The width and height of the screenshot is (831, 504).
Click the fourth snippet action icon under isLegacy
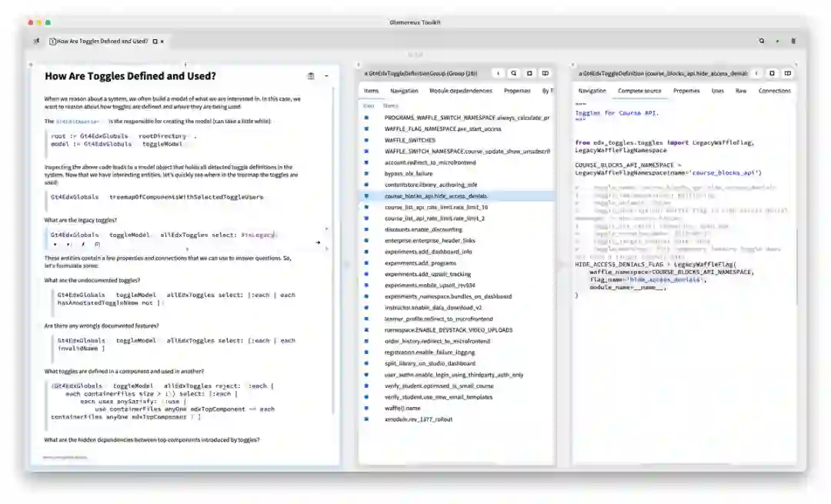tap(97, 245)
